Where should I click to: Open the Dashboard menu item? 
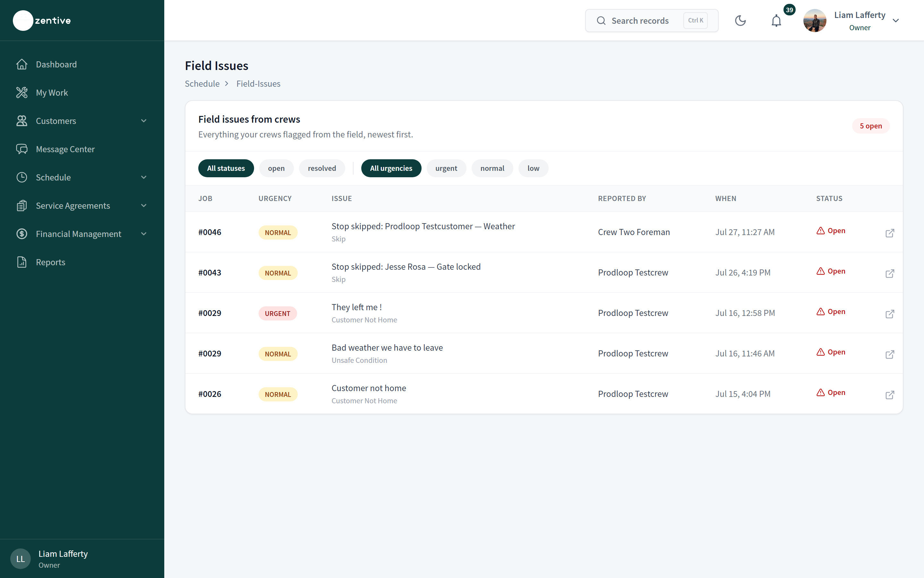(x=82, y=64)
